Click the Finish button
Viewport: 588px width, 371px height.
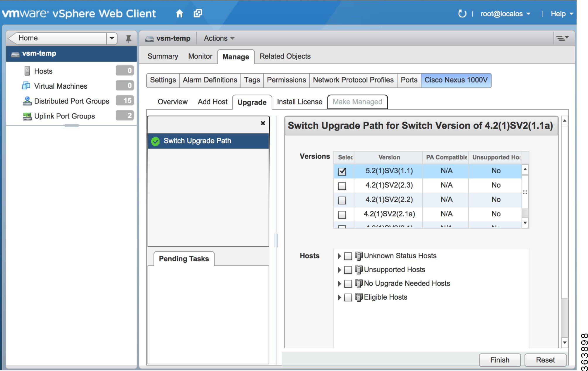[x=499, y=360]
